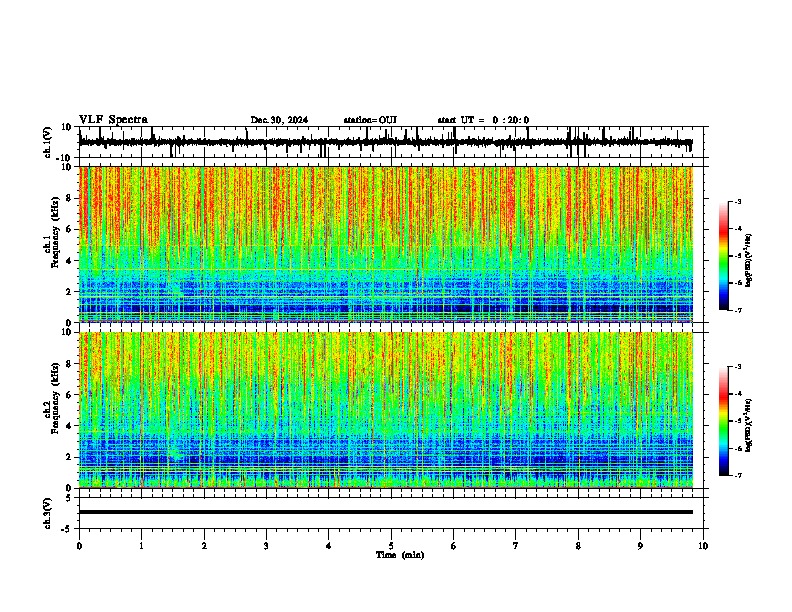The image size is (792, 612).
Task: Click the 'ch.1 Frequency (kHz)' axis label
Action: [x=52, y=233]
